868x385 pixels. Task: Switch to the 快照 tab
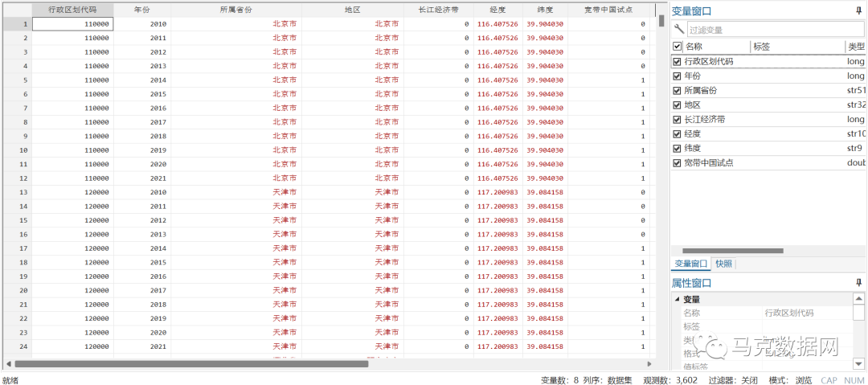[x=723, y=264]
